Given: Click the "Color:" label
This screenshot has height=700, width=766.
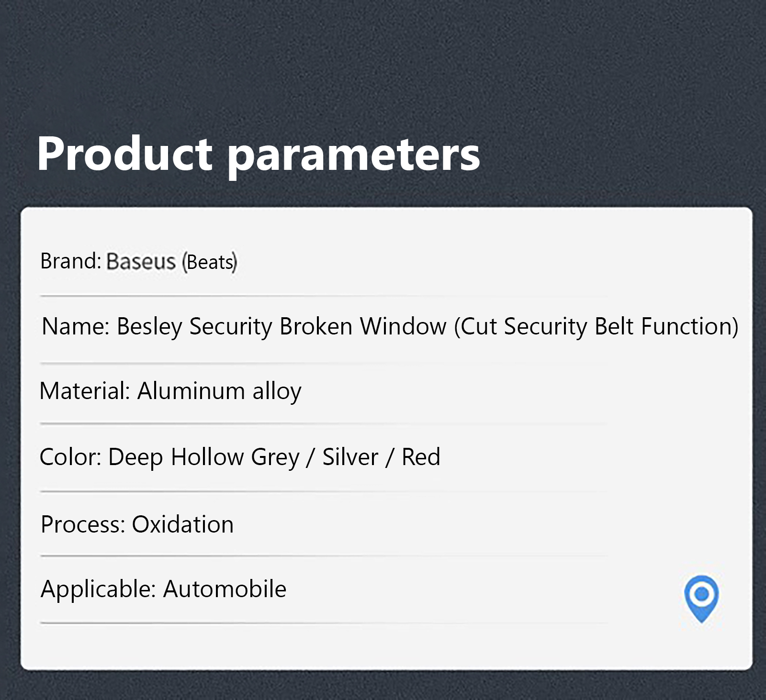Looking at the screenshot, I should (70, 457).
